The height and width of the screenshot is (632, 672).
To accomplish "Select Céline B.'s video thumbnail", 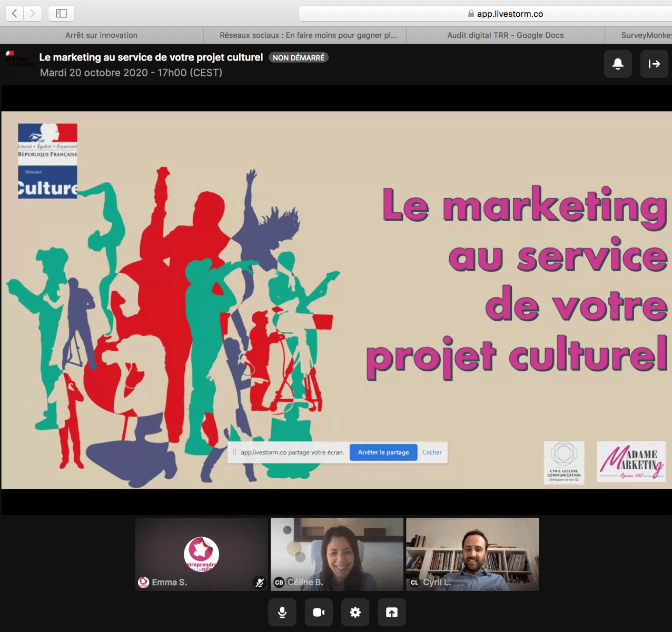I will pos(337,554).
